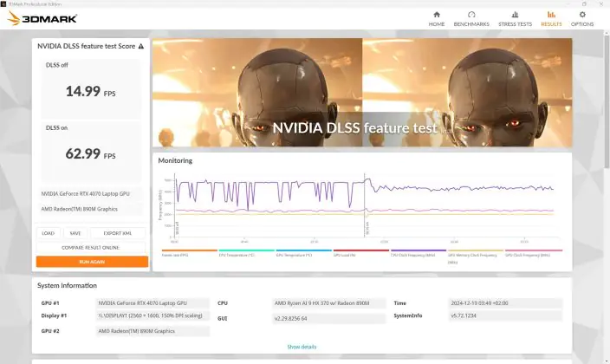This screenshot has height=364, width=610.
Task: Click the CPU value AMD Ryzen AI 9 HX 370
Action: click(329, 303)
